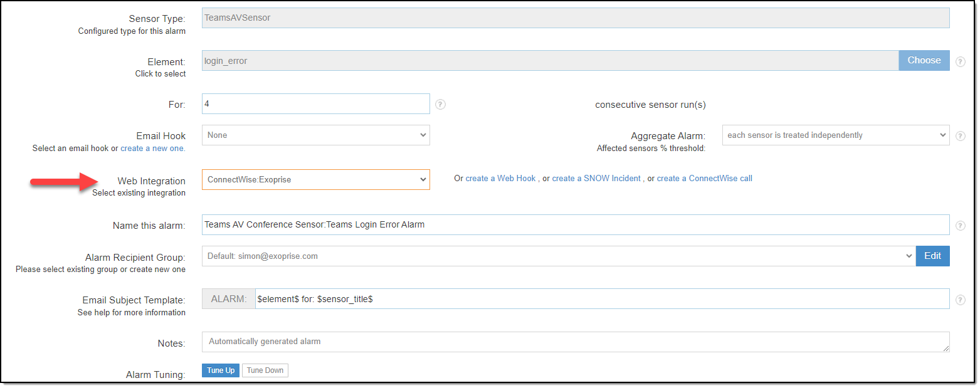This screenshot has width=980, height=388.
Task: Click Edit next to Alarm Recipient Group
Action: 932,256
